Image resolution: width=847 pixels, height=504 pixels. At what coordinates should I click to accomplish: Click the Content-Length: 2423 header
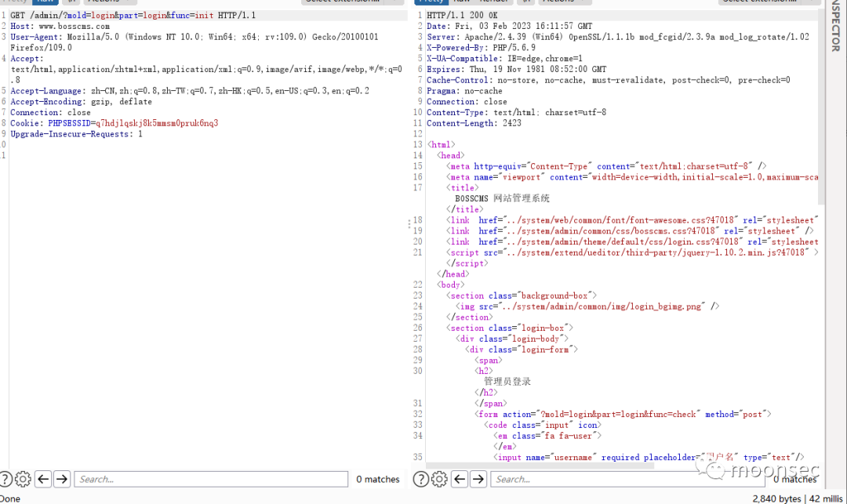[x=474, y=123]
